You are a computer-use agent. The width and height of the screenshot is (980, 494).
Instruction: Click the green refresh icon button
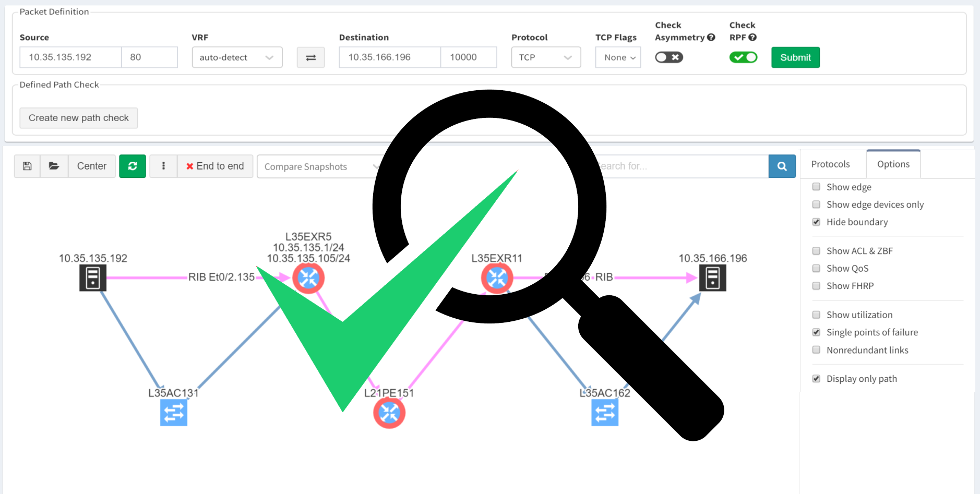[133, 166]
